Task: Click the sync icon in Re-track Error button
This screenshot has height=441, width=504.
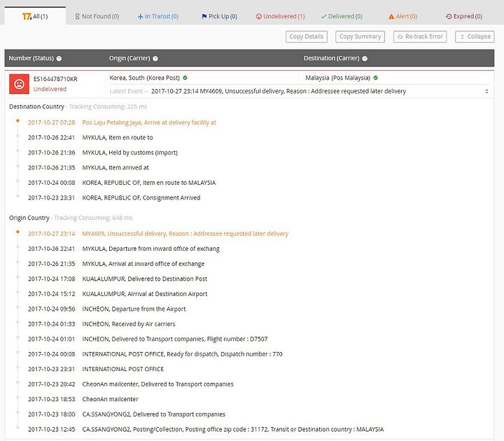Action: coord(400,37)
